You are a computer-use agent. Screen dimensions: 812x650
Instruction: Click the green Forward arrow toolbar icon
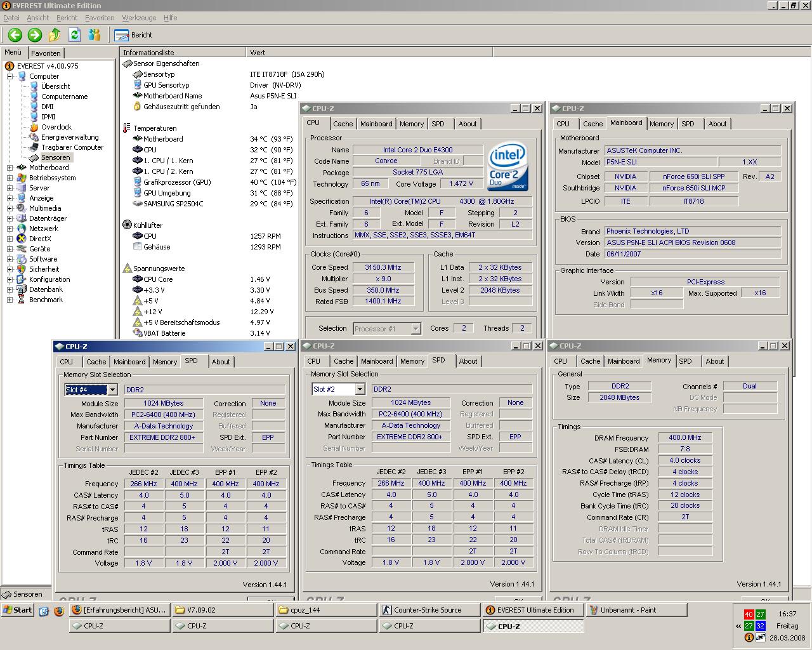click(x=35, y=35)
